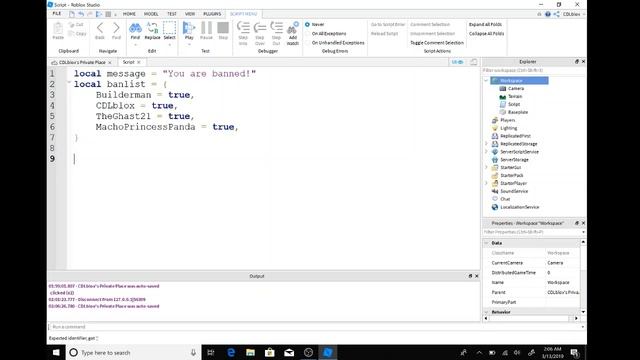Open Microsoft Edge from taskbar

(231, 352)
